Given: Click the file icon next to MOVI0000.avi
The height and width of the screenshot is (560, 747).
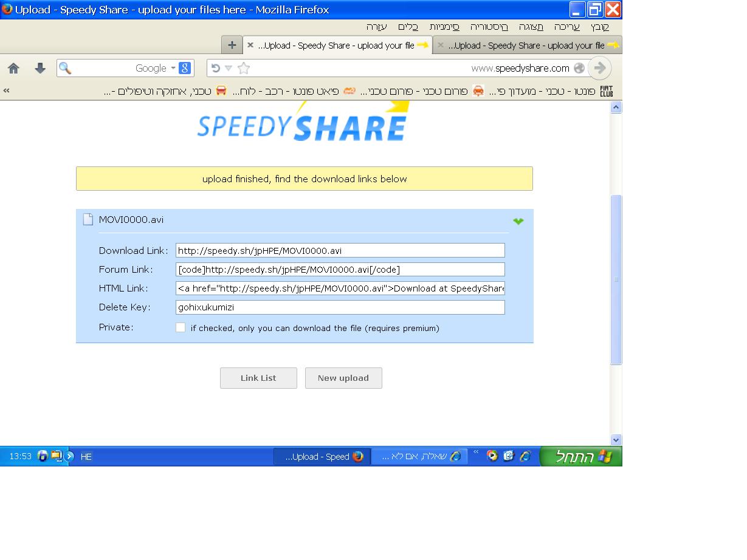Looking at the screenshot, I should pyautogui.click(x=88, y=220).
